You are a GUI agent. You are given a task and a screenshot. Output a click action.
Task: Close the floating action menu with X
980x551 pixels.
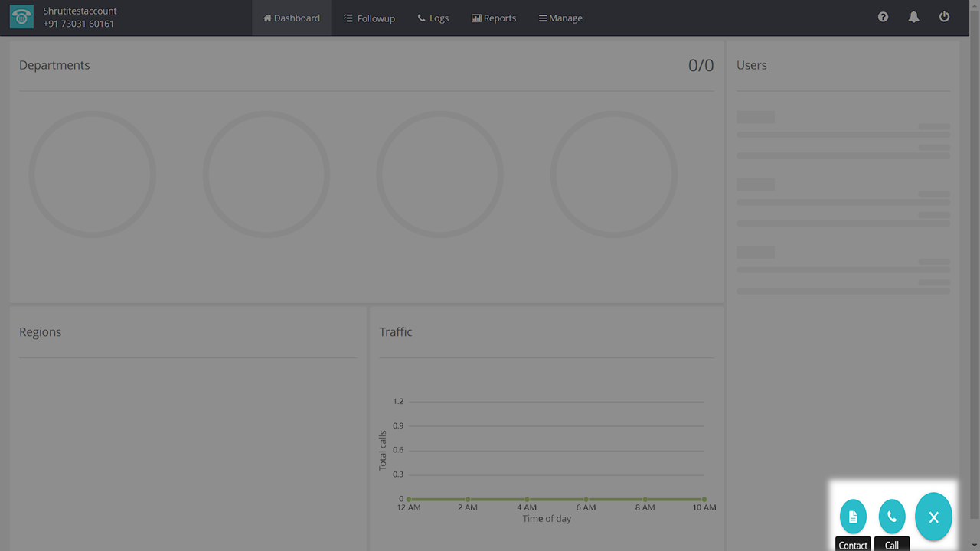click(933, 517)
